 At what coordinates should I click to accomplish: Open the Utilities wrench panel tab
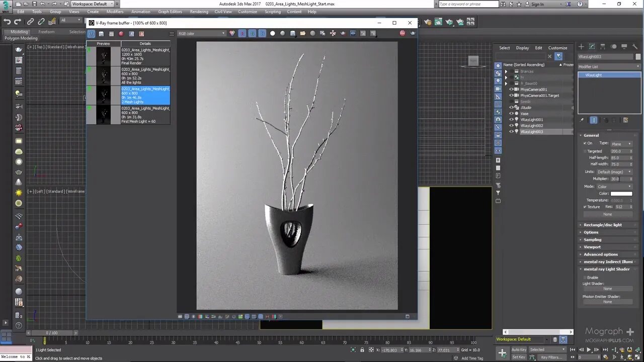click(x=635, y=47)
